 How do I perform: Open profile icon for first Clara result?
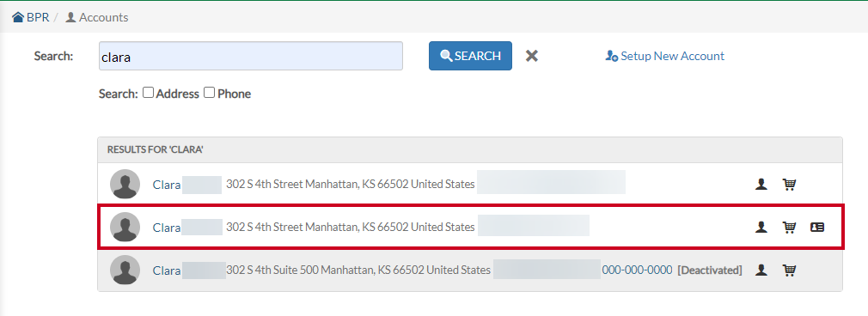pyautogui.click(x=761, y=185)
